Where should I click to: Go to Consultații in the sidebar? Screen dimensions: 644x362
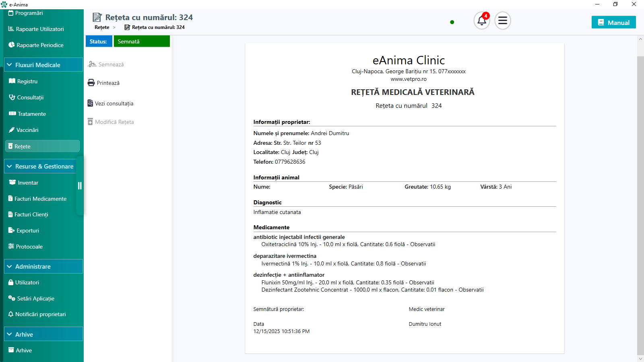pos(30,97)
